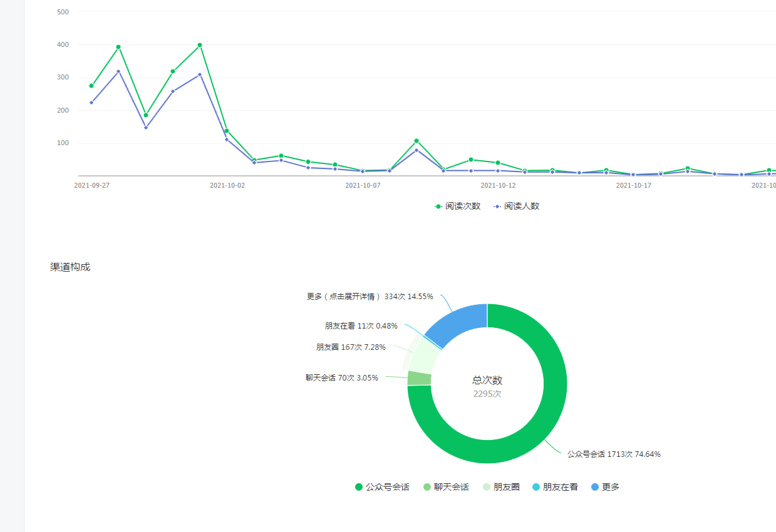Image resolution: width=776 pixels, height=532 pixels.
Task: Click the 总次数 2295次 donut center
Action: click(487, 386)
